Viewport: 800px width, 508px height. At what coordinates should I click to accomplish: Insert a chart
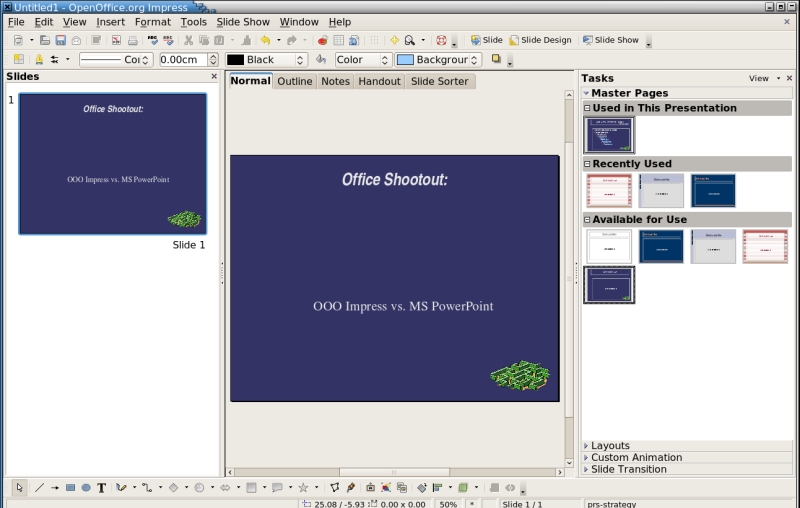coord(322,40)
